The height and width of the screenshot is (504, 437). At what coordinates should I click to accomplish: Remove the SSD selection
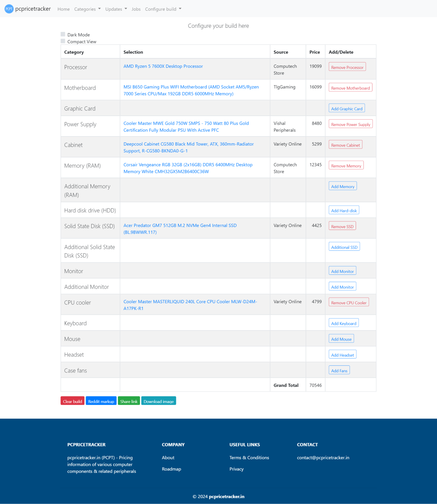tap(342, 226)
